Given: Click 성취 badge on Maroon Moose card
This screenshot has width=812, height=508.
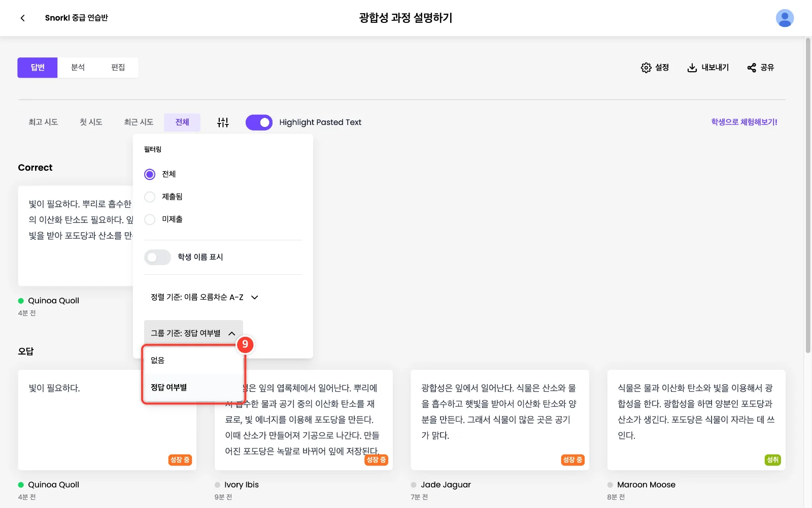Looking at the screenshot, I should [772, 460].
